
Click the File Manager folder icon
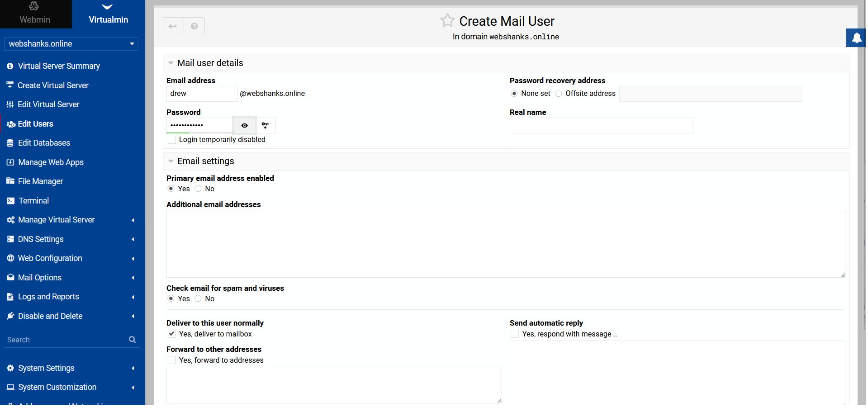tap(10, 181)
